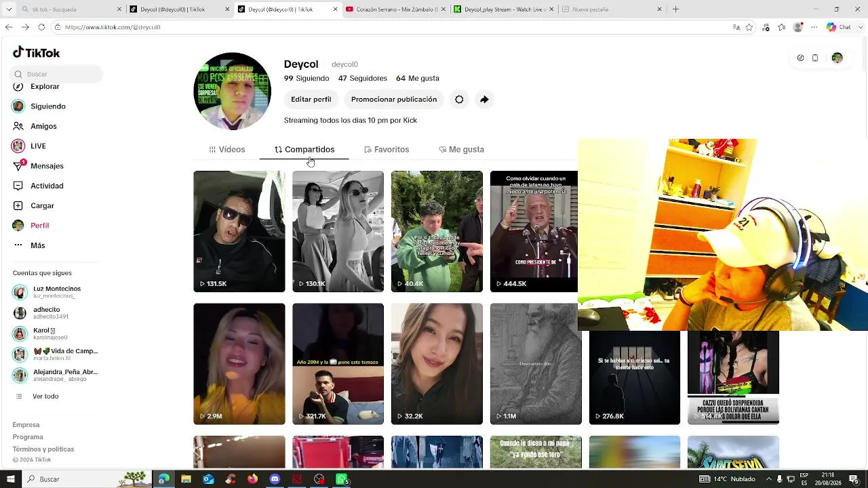Click the get app phone icon

[x=815, y=58]
